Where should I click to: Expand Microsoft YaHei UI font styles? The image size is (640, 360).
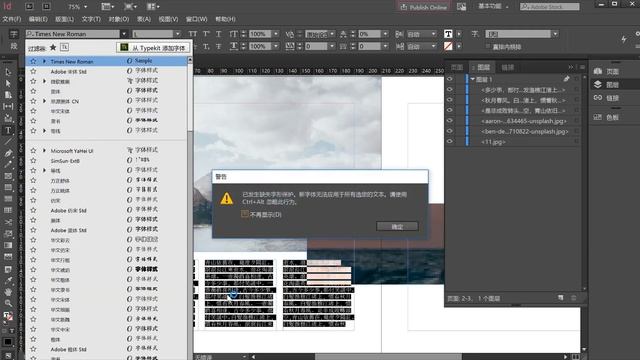coord(44,151)
